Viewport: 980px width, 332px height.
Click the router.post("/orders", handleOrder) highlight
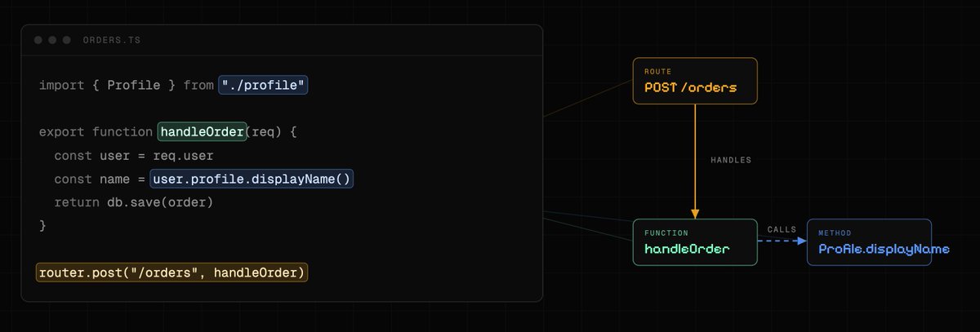point(171,272)
